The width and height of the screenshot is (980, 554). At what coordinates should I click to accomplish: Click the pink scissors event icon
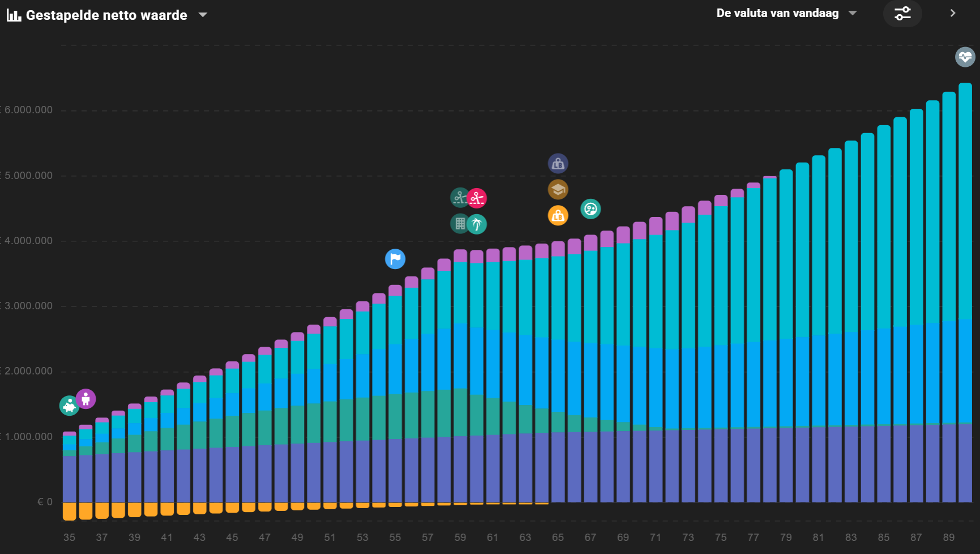click(x=477, y=198)
